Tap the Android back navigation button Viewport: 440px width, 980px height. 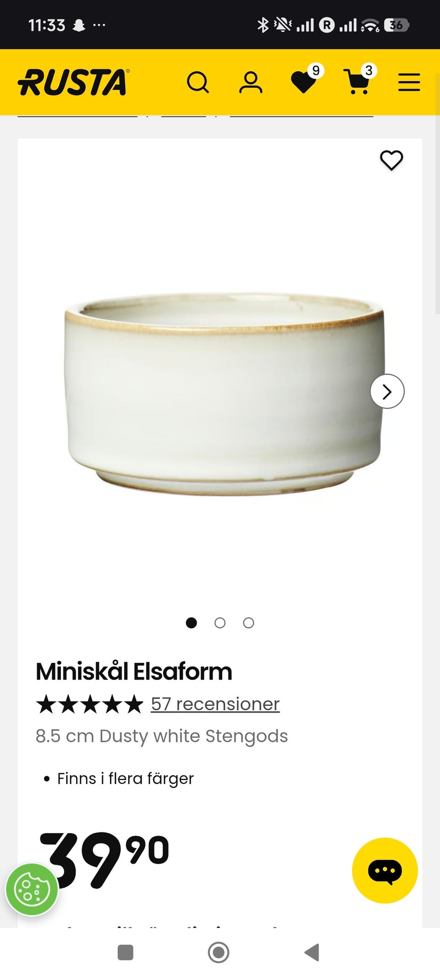pos(312,952)
